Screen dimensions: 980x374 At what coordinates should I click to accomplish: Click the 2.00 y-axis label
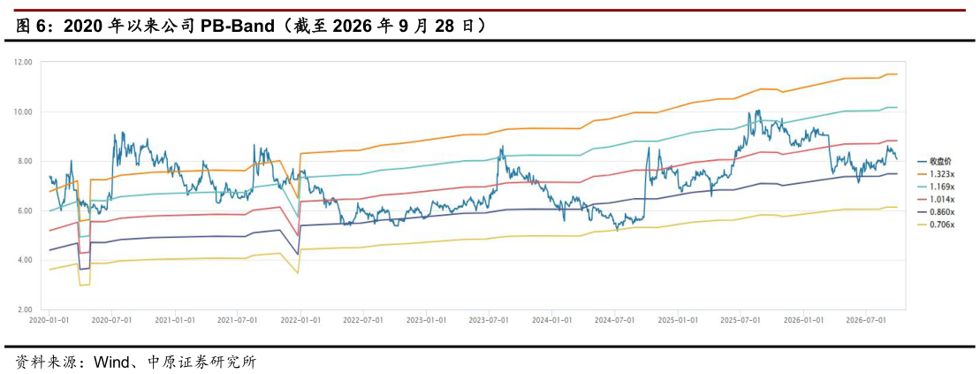click(x=25, y=309)
